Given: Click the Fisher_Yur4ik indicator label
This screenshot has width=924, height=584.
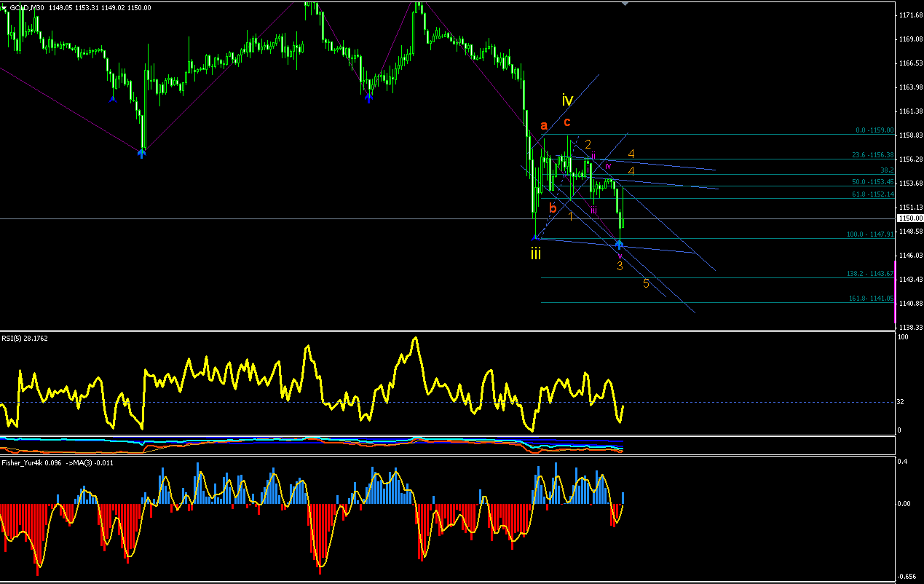Looking at the screenshot, I should point(58,462).
